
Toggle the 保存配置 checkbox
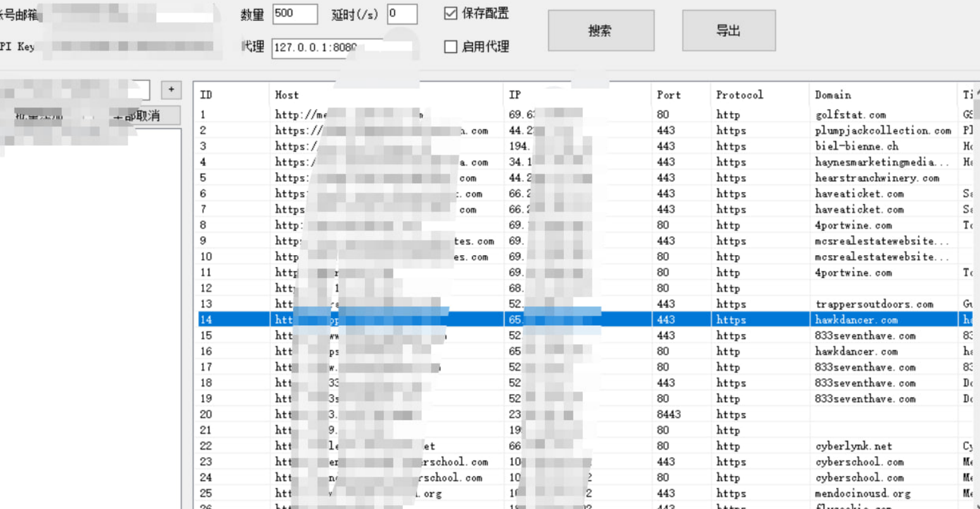click(x=450, y=13)
